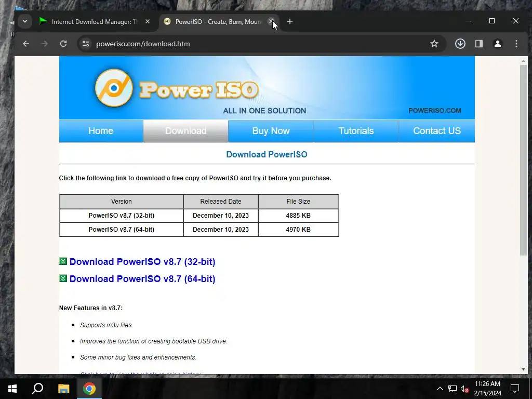Click Download PowerISO v8.7 (64-bit) link
Viewport: 532px width, 399px height.
click(x=142, y=279)
